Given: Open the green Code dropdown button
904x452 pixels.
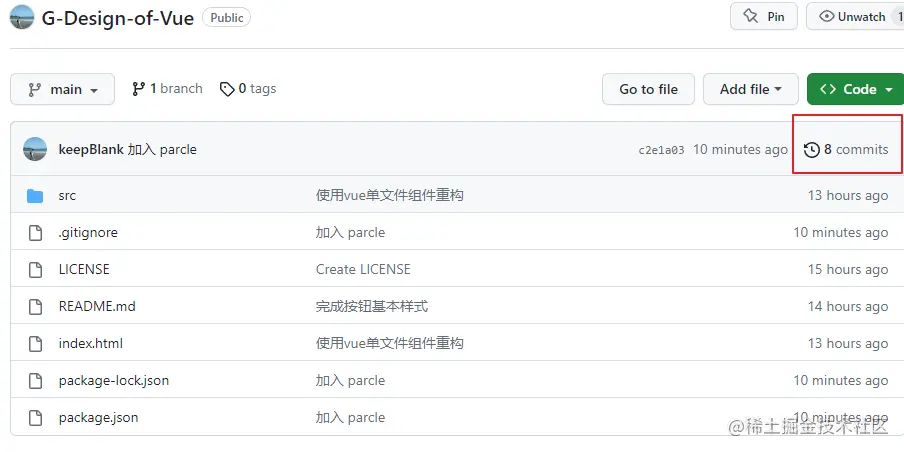Looking at the screenshot, I should 856,89.
